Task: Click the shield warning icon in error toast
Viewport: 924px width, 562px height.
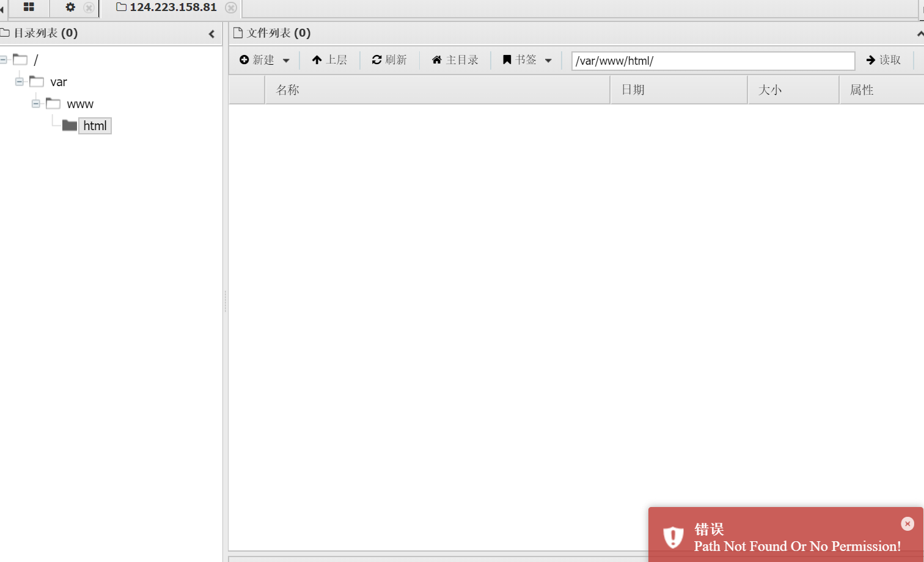Action: [x=673, y=538]
